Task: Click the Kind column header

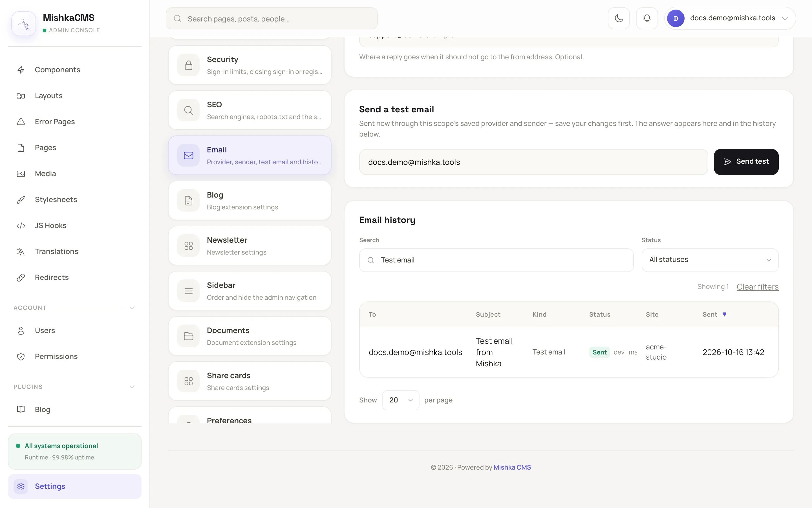Action: coord(539,314)
